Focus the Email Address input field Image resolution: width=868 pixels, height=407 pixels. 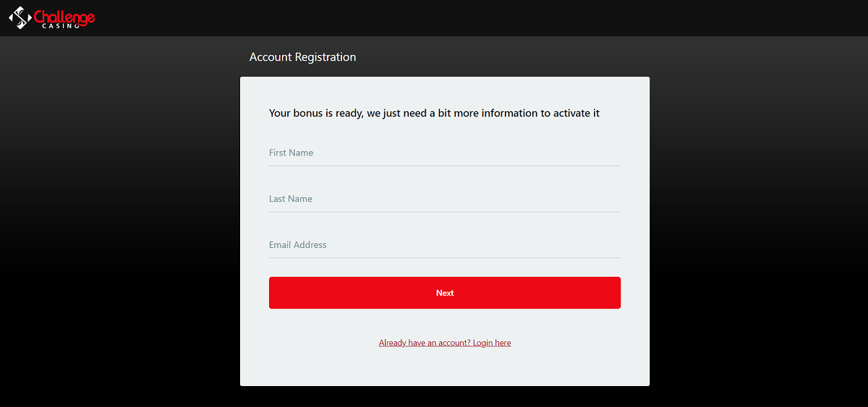[445, 245]
